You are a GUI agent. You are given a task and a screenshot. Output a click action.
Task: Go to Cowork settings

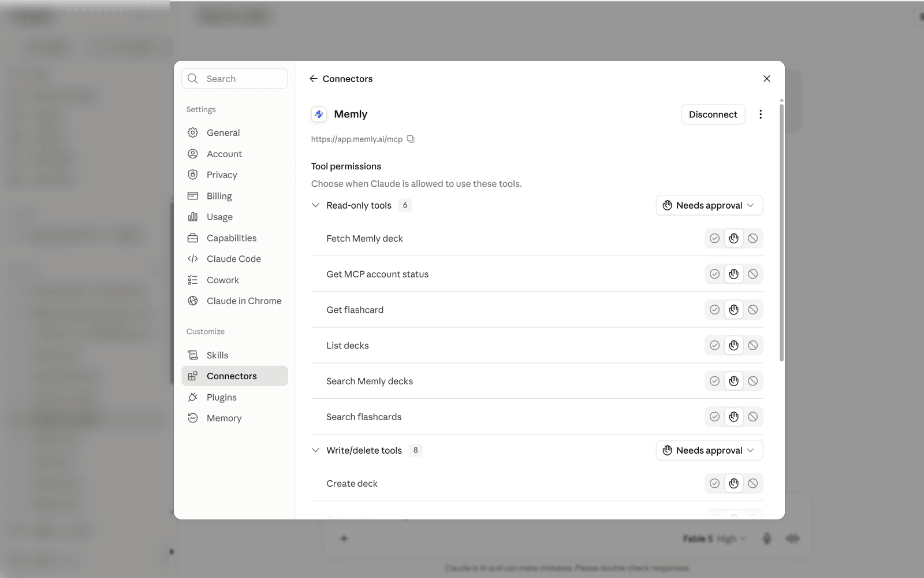(234, 280)
